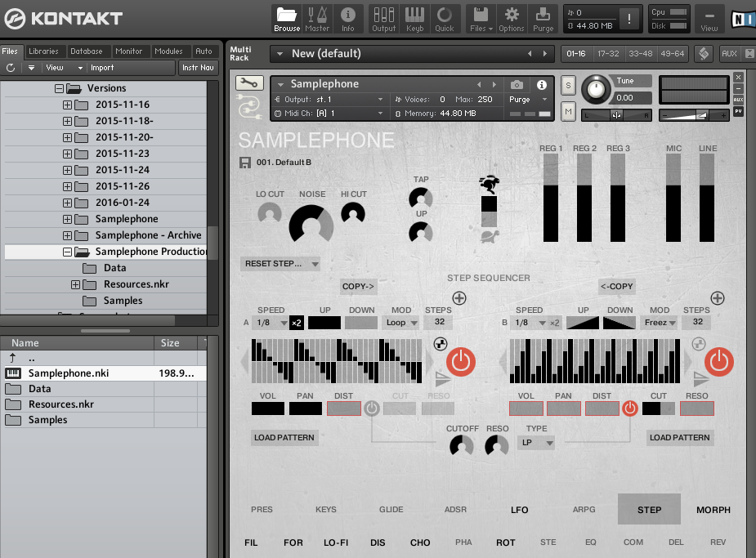
Task: Toggle the x2 speed multiplier for sequencer A
Action: tap(297, 323)
